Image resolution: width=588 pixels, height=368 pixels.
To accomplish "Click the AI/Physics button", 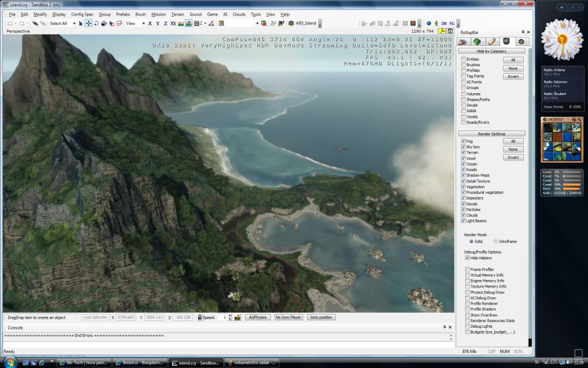I will 258,317.
